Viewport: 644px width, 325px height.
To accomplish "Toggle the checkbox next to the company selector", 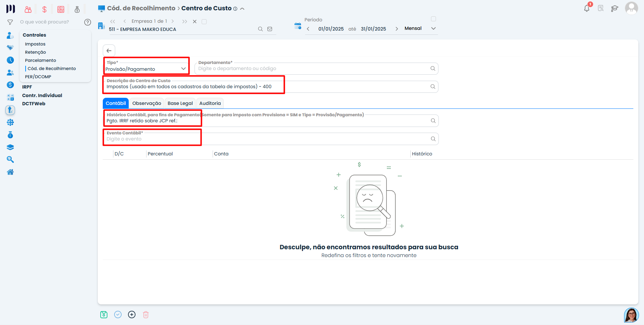I will [204, 21].
